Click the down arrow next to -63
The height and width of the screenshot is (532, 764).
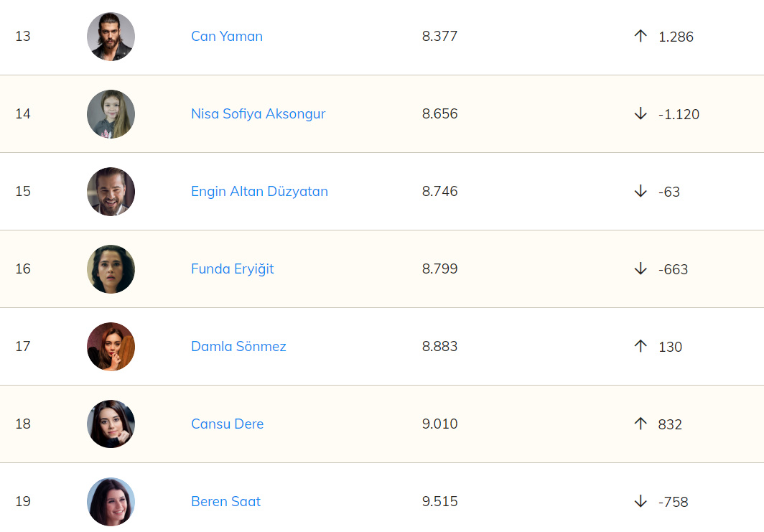(x=640, y=191)
